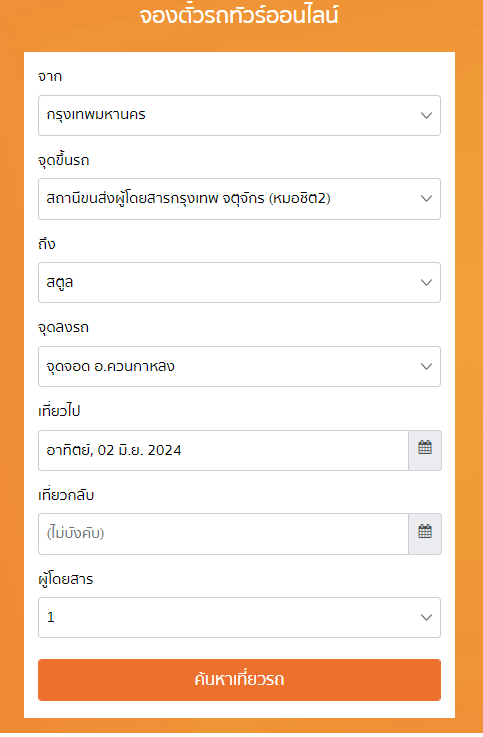Focus the optional return date field (ไม่บังคับ)
Image resolution: width=483 pixels, height=737 pixels.
click(x=223, y=534)
